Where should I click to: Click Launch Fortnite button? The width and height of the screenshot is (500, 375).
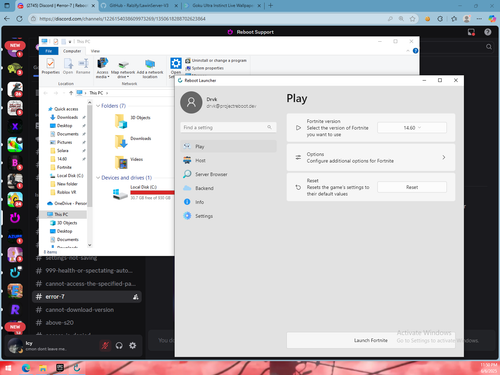371,340
